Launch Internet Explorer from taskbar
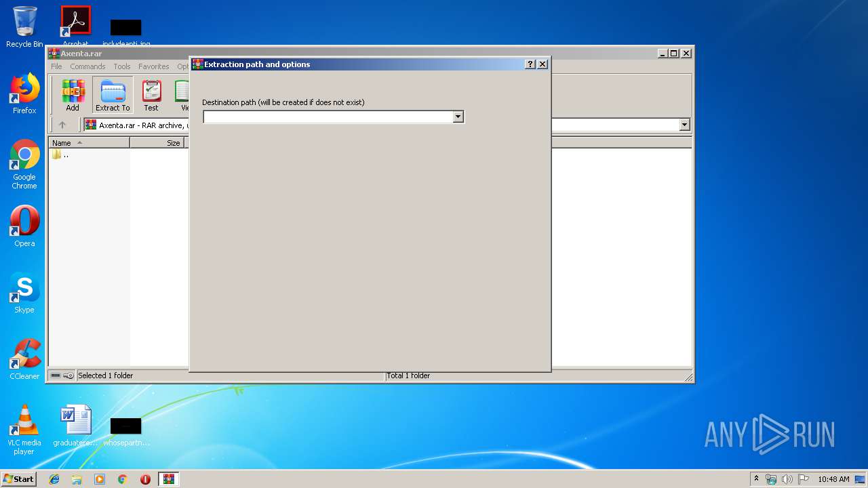 click(54, 479)
